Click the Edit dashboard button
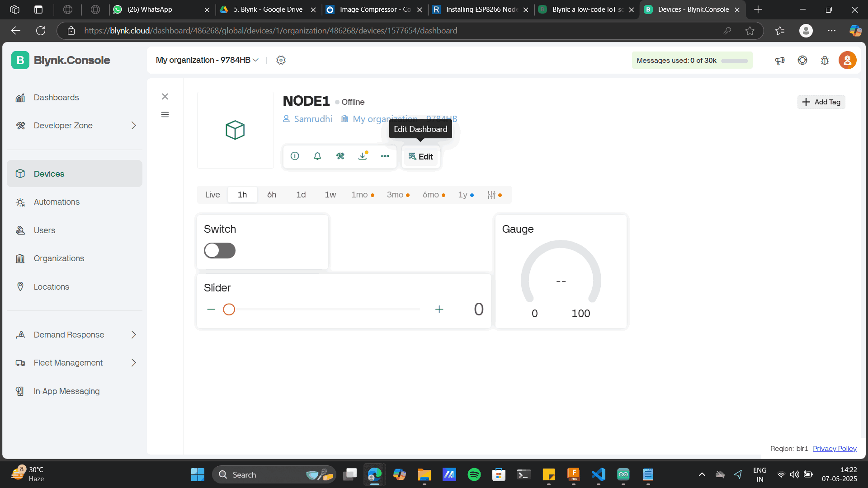Screen dimensions: 868x488 point(421,156)
